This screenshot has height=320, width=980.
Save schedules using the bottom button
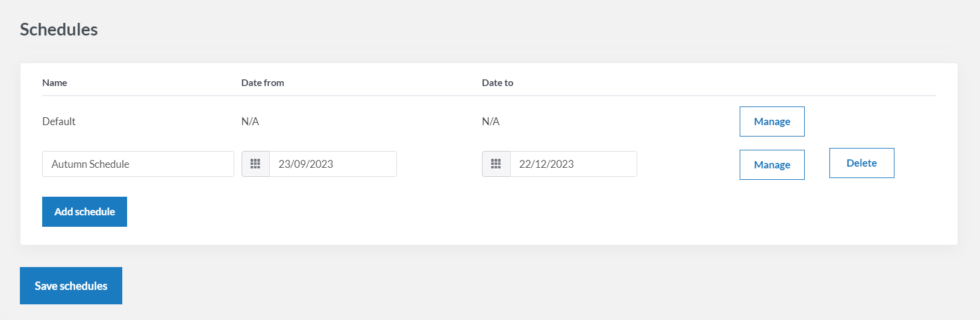71,286
